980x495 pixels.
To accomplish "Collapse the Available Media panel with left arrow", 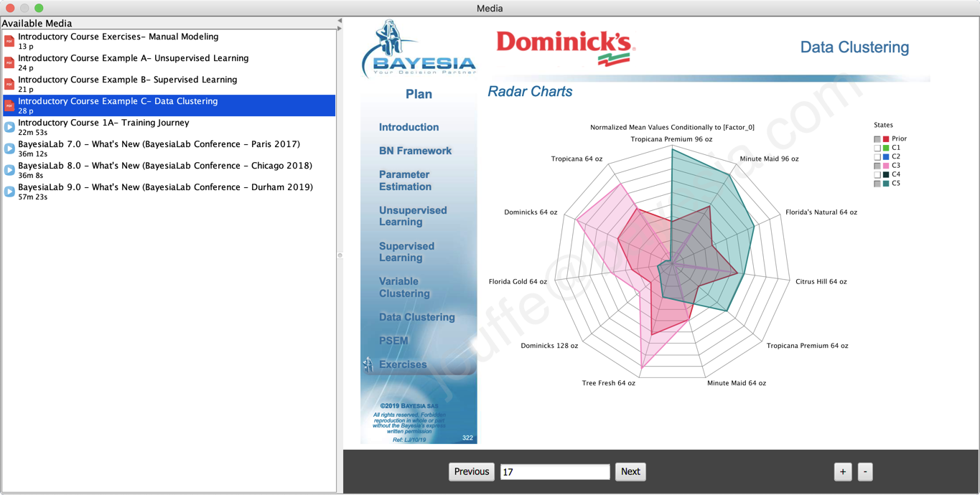I will 340,21.
